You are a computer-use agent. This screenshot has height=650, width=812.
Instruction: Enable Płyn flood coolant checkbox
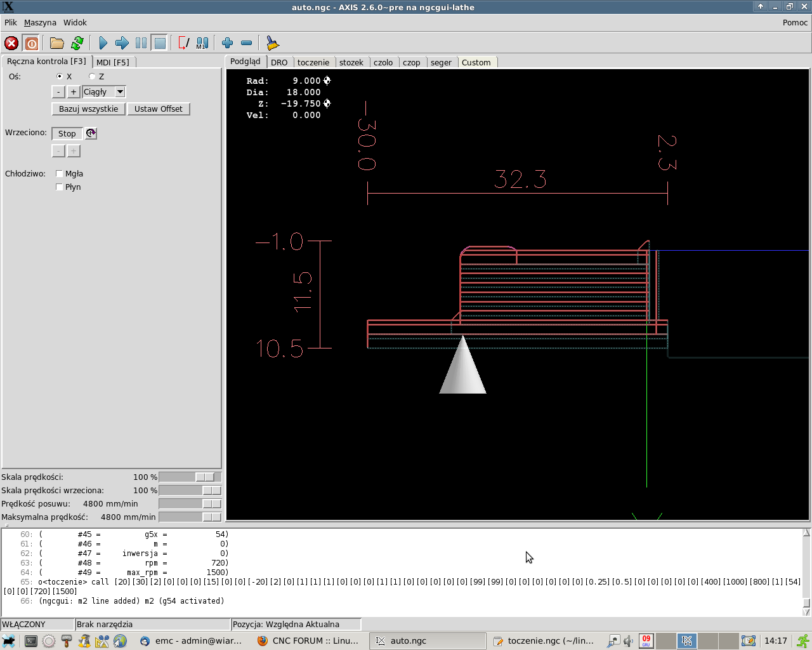pyautogui.click(x=60, y=187)
